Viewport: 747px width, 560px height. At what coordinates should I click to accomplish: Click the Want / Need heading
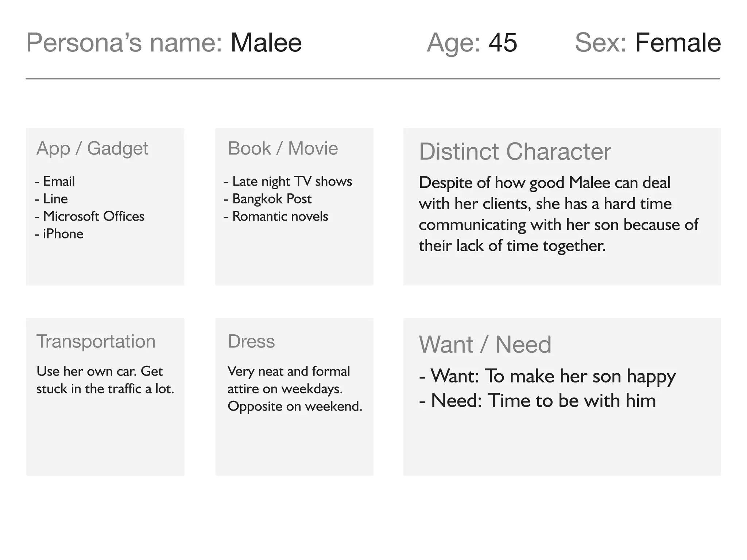tap(485, 345)
